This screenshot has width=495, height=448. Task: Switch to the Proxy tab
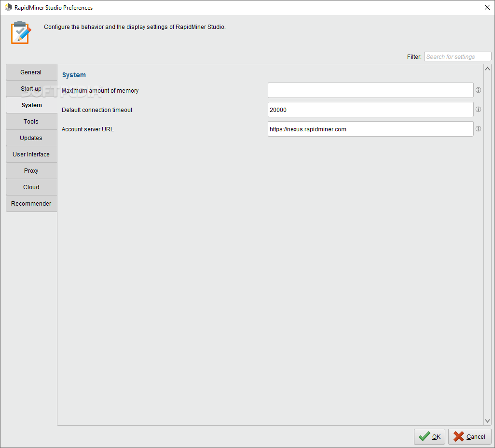[x=31, y=171]
